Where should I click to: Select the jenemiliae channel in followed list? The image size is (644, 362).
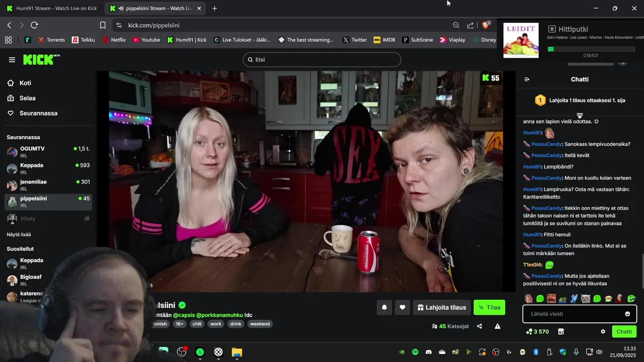(48, 185)
